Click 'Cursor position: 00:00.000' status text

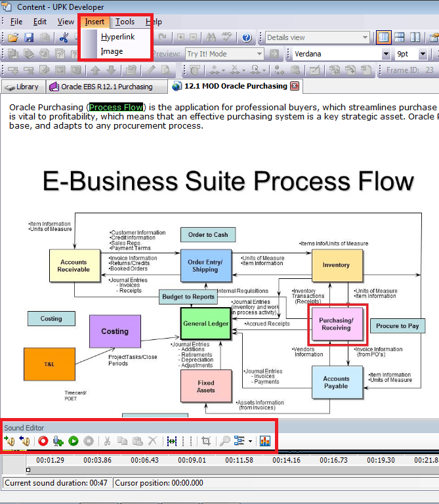[159, 483]
